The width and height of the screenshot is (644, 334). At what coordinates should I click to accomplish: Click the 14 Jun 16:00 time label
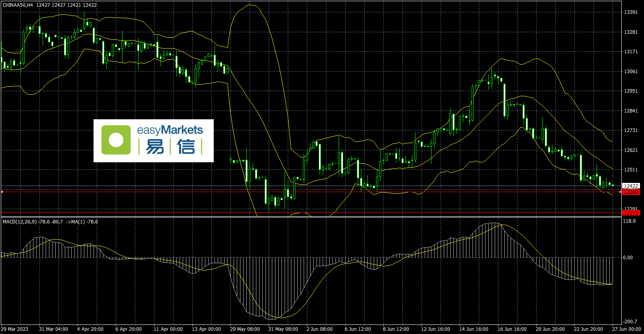coord(474,329)
